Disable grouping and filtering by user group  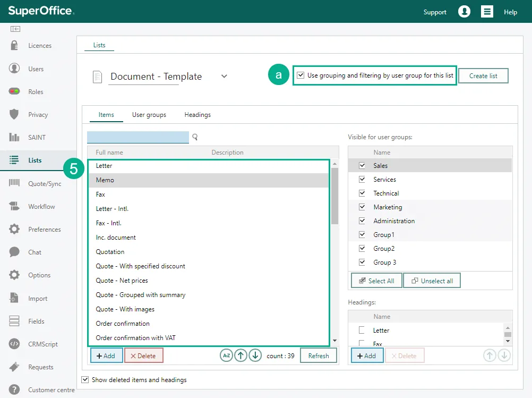coord(301,75)
